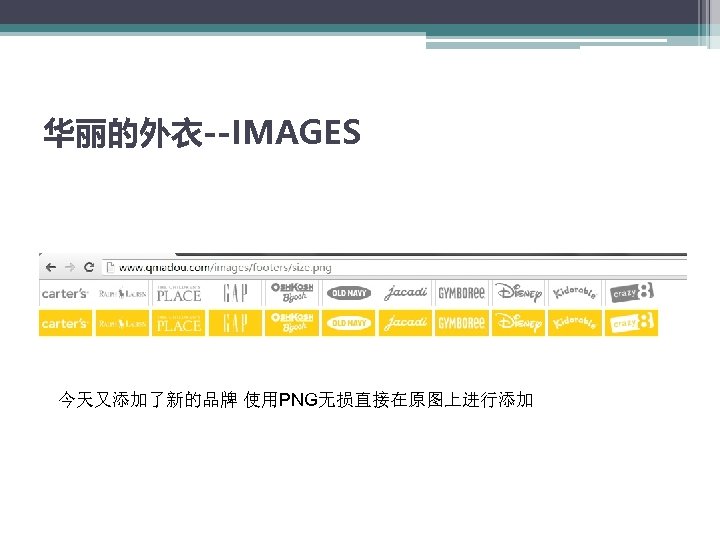
Task: Click the gray carter's logo
Action: pos(65,293)
